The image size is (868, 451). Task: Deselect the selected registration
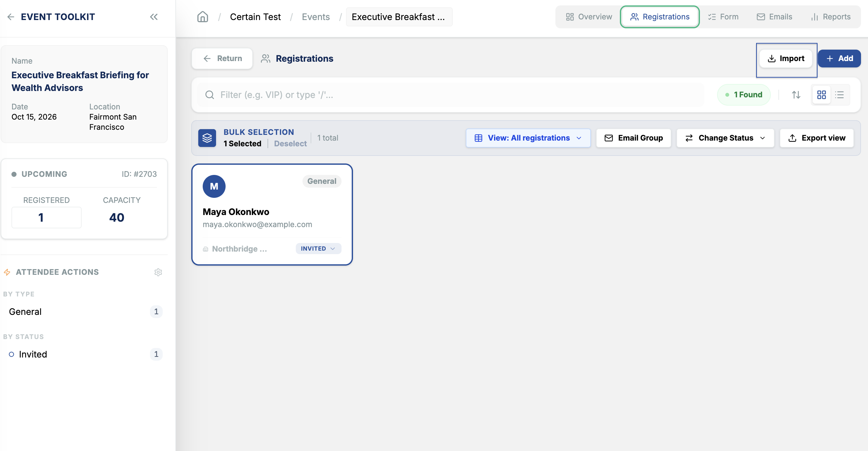point(290,144)
